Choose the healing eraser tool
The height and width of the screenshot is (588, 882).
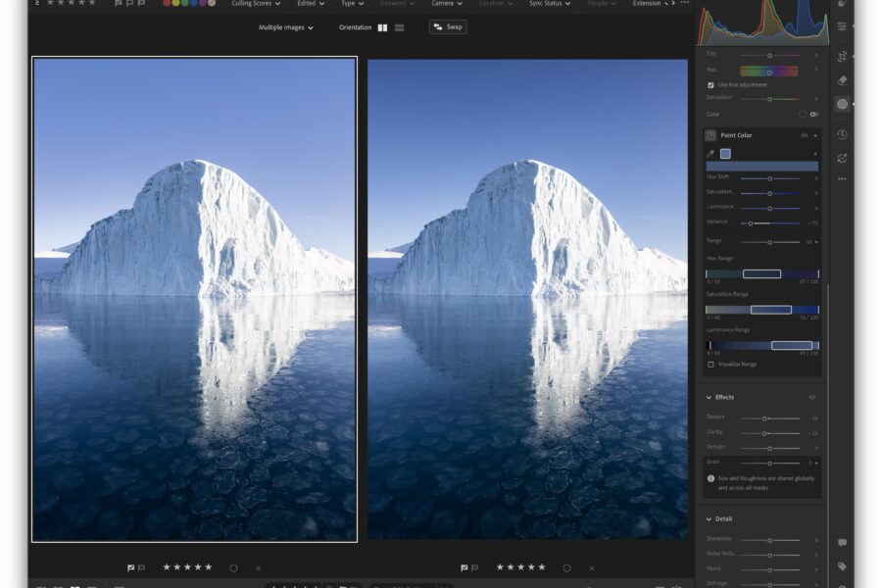point(842,80)
